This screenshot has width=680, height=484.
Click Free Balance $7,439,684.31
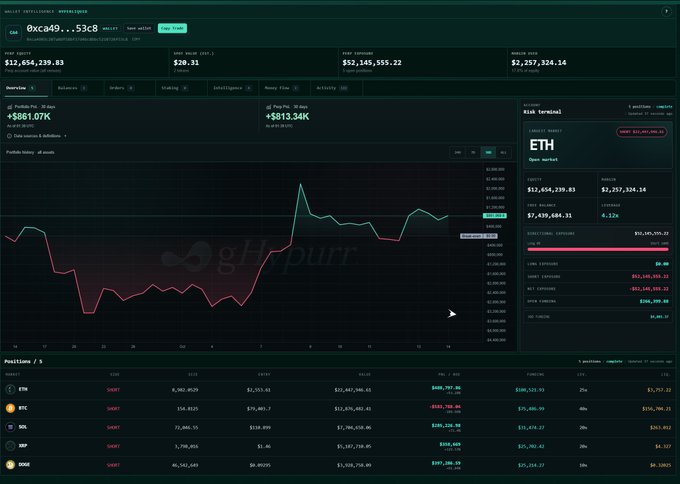tap(549, 216)
